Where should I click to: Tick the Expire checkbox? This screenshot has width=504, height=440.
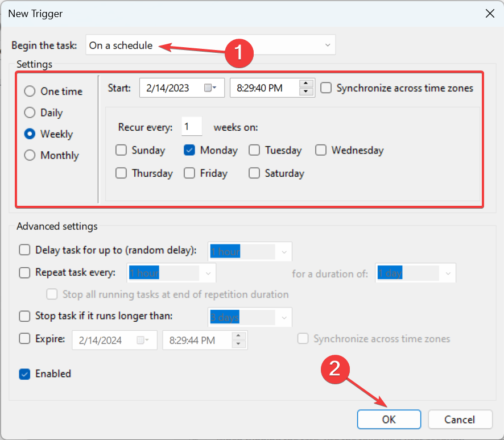click(x=25, y=338)
